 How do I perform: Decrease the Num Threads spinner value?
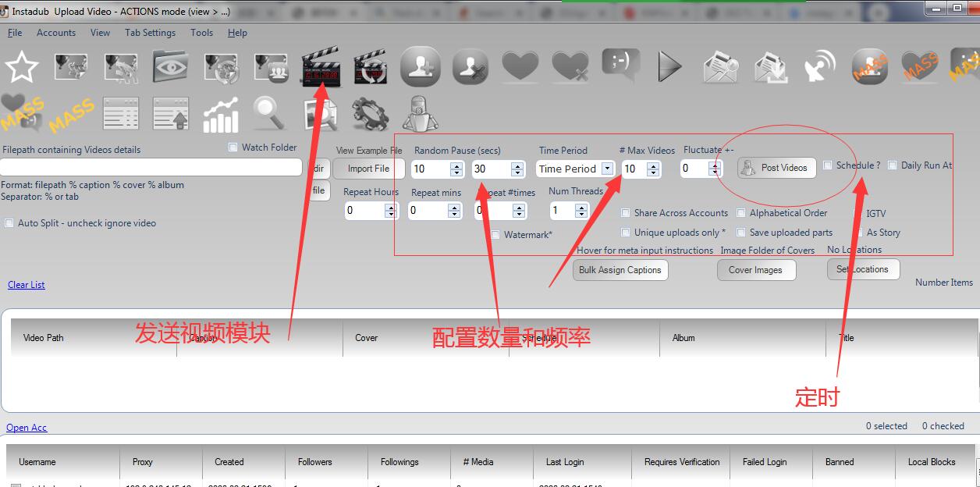point(581,214)
